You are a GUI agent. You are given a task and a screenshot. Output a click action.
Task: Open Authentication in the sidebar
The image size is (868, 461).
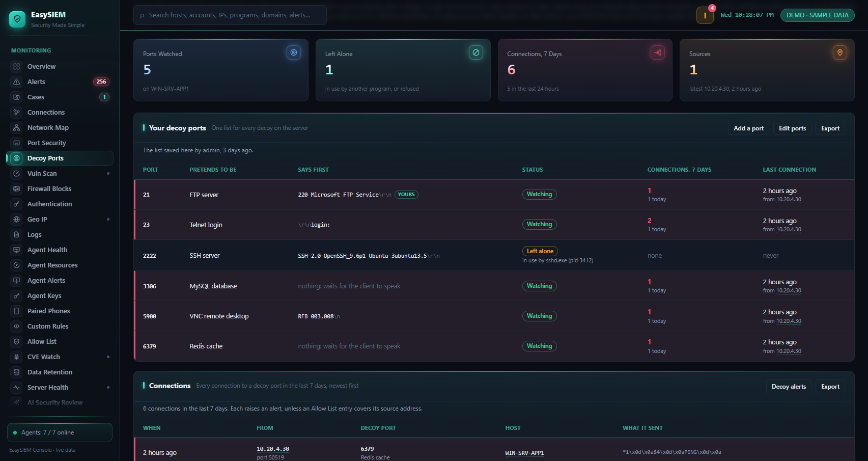click(x=60, y=204)
